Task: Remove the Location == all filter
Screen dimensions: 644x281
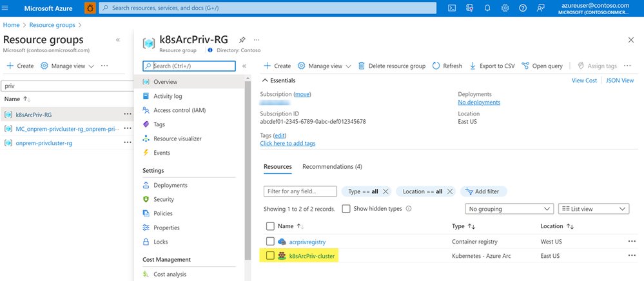Action: tap(449, 191)
